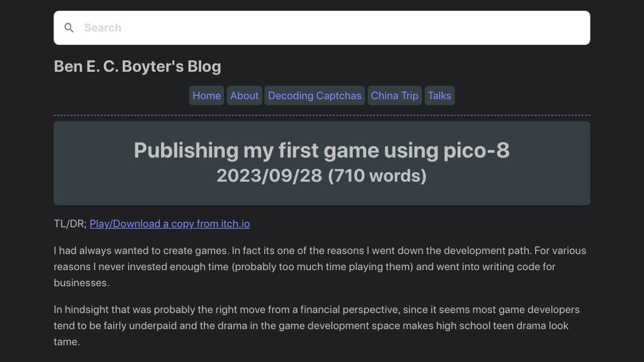Open the China Trip page
Image resolution: width=644 pixels, height=362 pixels.
click(x=394, y=96)
